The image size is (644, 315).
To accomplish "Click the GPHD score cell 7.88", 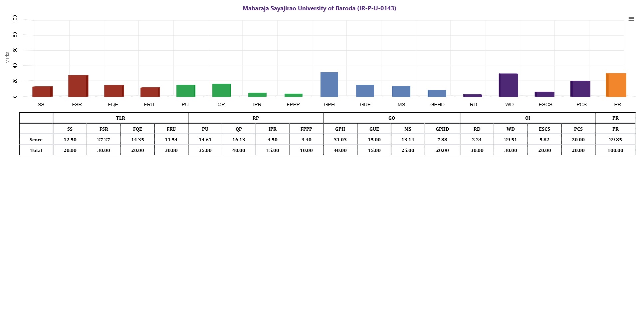I will (442, 140).
